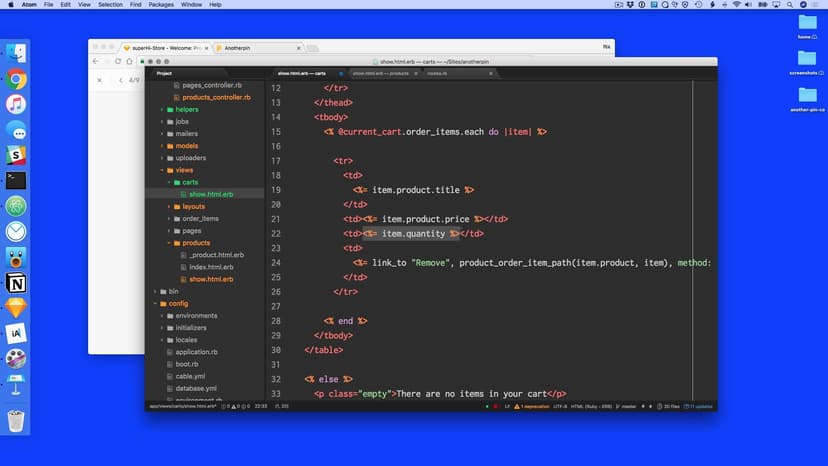Launch iTunes from the dock
The width and height of the screenshot is (828, 466).
(16, 105)
